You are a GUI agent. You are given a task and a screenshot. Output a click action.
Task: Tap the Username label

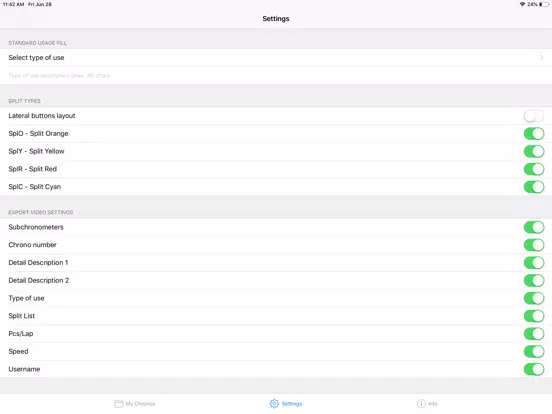[x=24, y=369]
